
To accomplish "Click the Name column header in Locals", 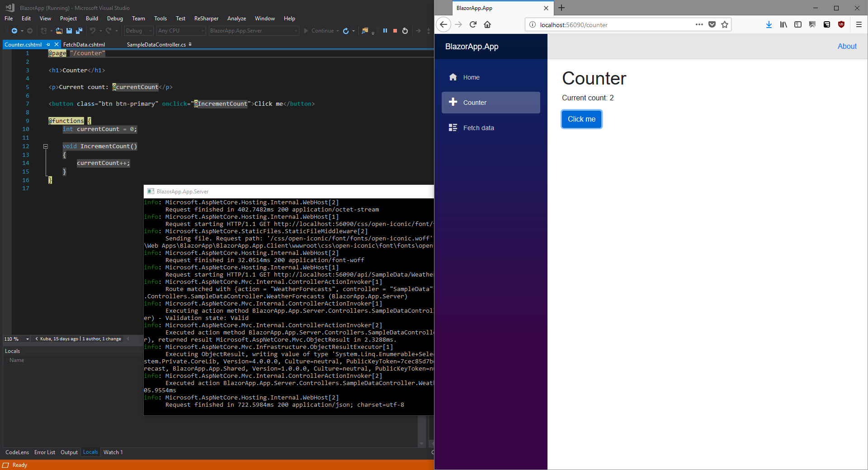I will click(x=17, y=360).
